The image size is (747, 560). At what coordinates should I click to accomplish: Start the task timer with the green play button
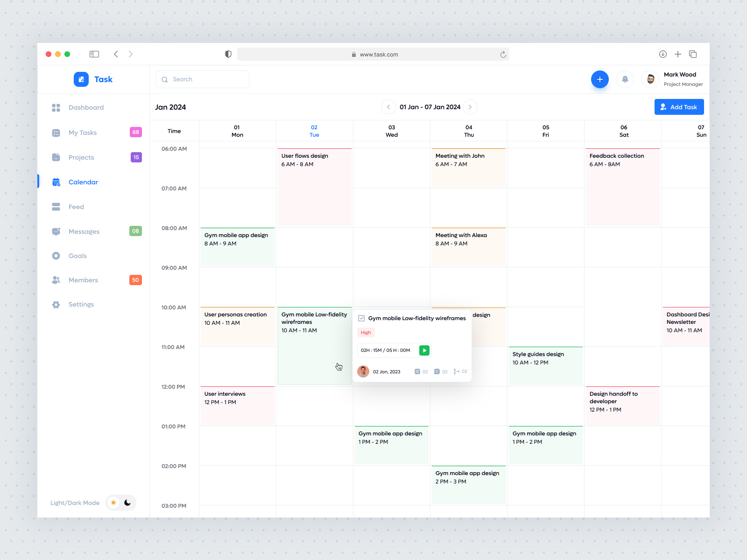tap(424, 350)
